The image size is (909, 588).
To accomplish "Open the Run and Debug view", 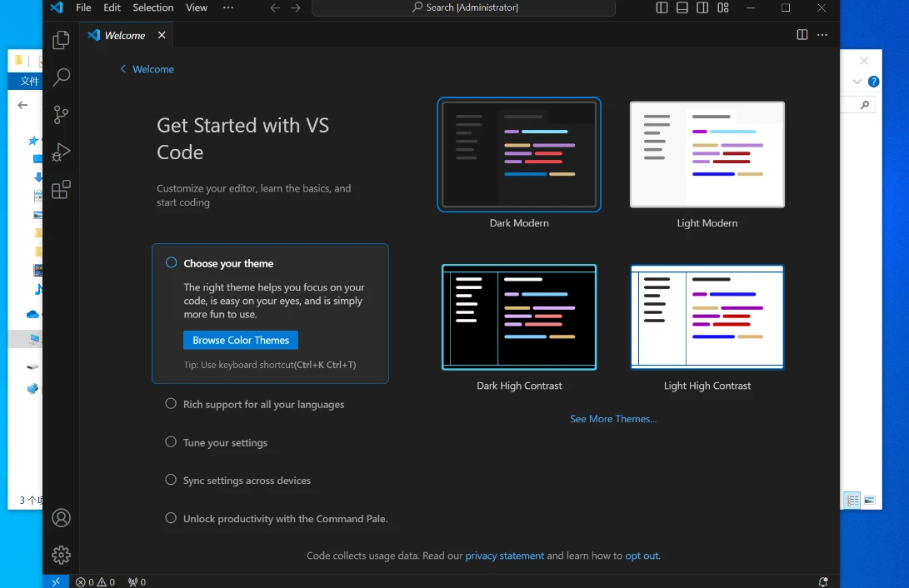I will click(61, 152).
